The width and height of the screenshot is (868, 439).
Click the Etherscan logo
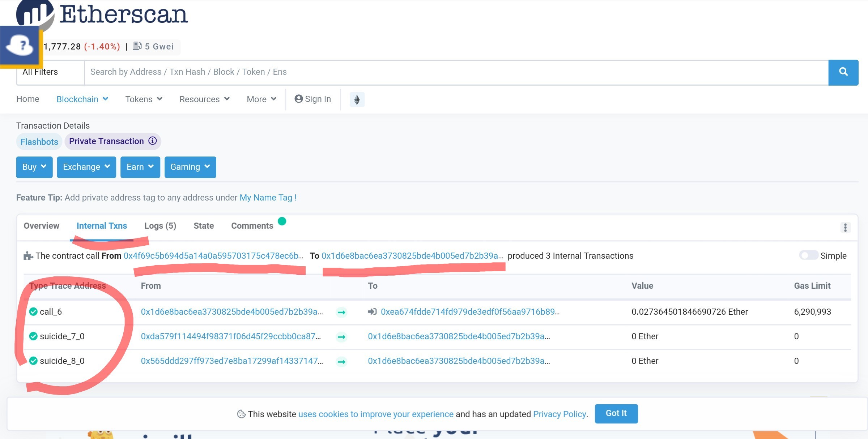tap(102, 14)
